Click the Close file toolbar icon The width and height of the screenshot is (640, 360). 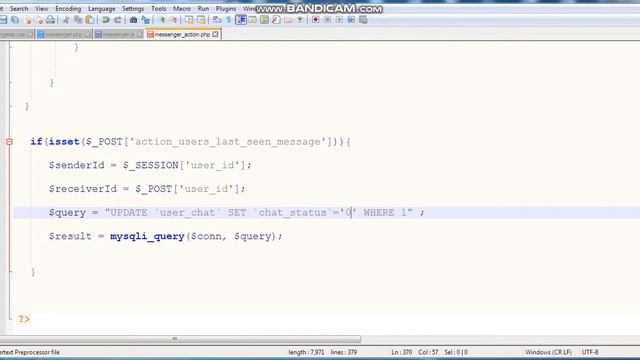[28, 20]
